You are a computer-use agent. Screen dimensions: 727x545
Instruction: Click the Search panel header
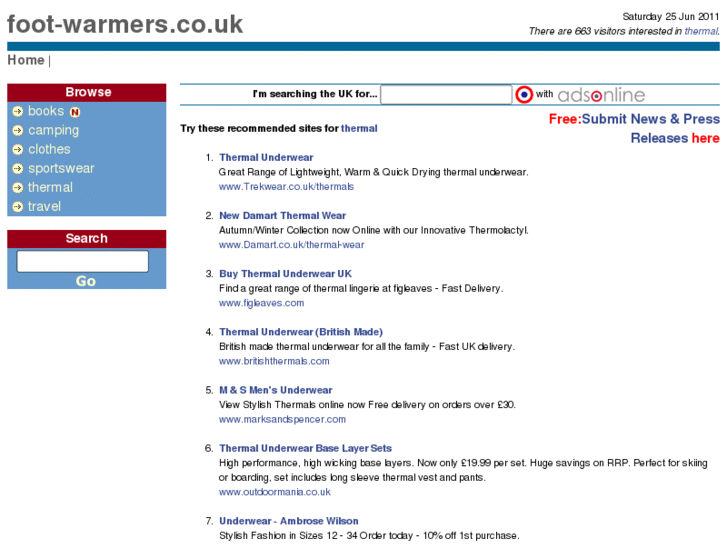(x=87, y=238)
